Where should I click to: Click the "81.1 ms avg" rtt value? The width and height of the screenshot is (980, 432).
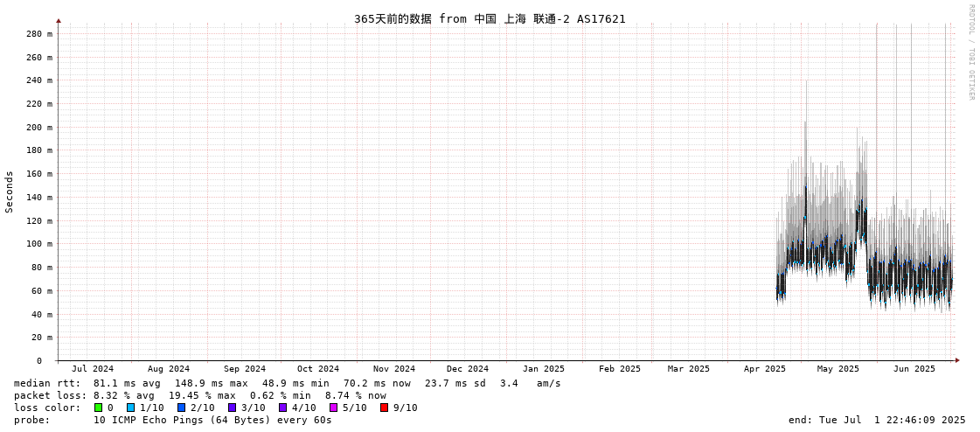point(127,383)
